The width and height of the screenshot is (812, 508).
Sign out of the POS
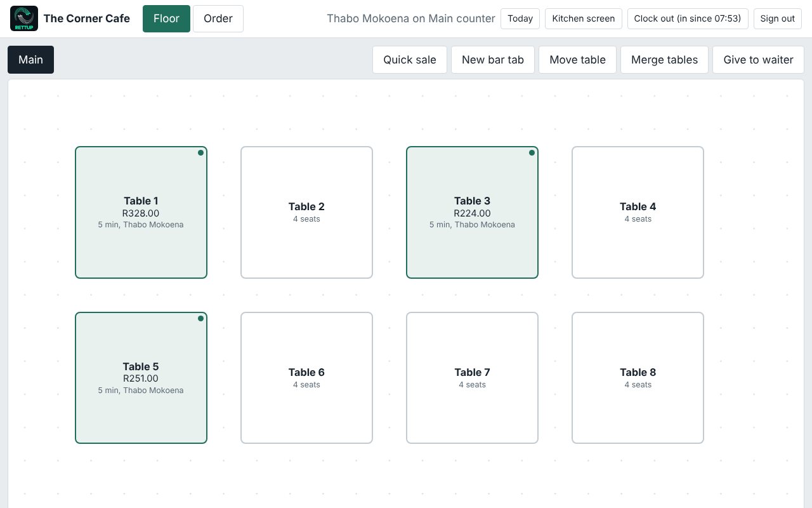(778, 18)
